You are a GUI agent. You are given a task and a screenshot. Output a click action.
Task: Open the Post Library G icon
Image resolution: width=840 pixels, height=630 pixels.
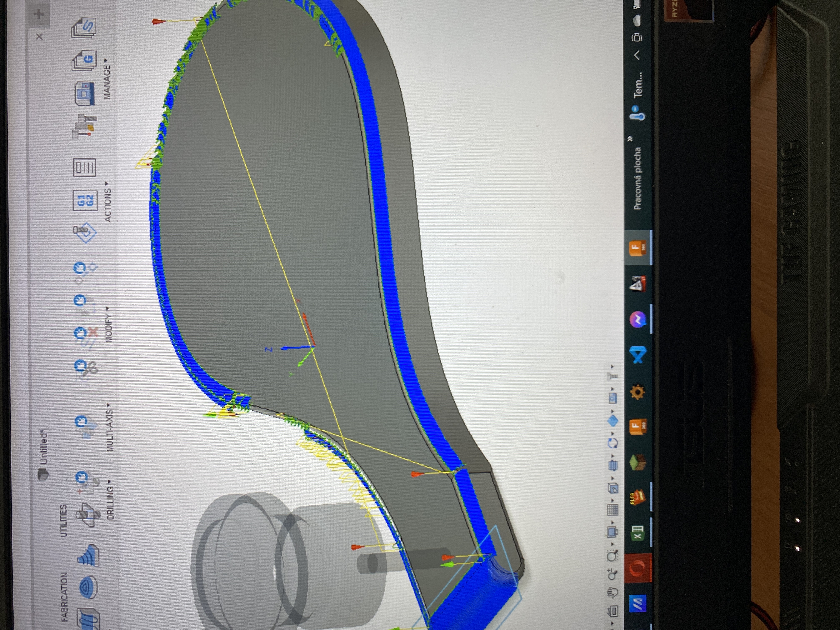click(84, 60)
